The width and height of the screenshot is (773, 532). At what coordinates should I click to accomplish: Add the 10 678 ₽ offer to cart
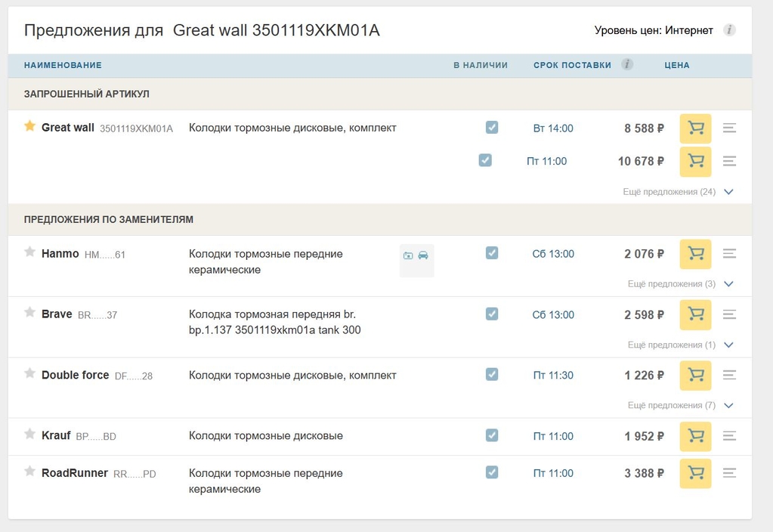695,161
